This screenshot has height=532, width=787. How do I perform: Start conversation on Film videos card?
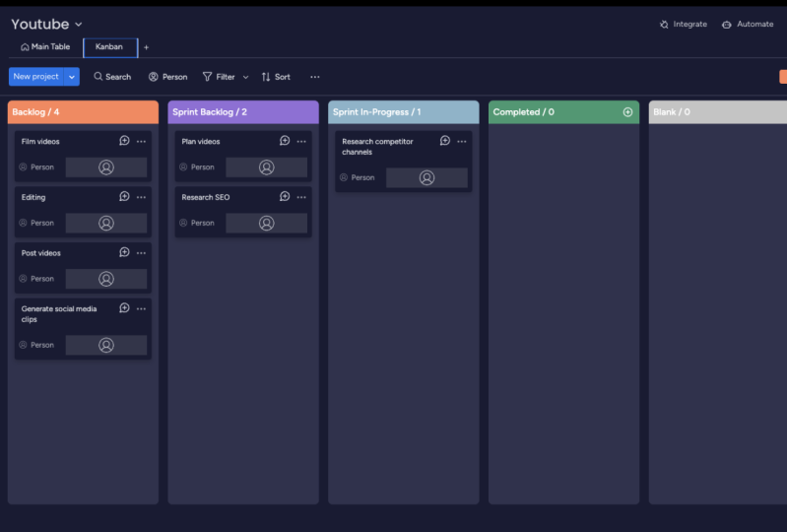[124, 141]
